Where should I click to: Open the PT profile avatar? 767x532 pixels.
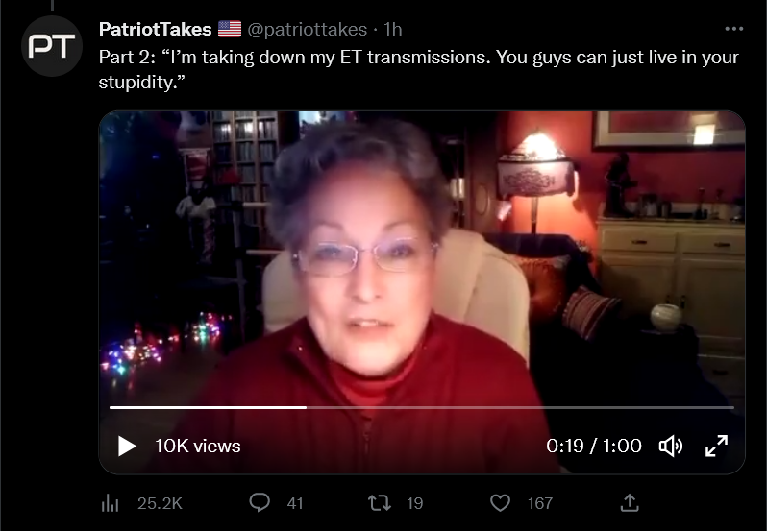(x=51, y=46)
